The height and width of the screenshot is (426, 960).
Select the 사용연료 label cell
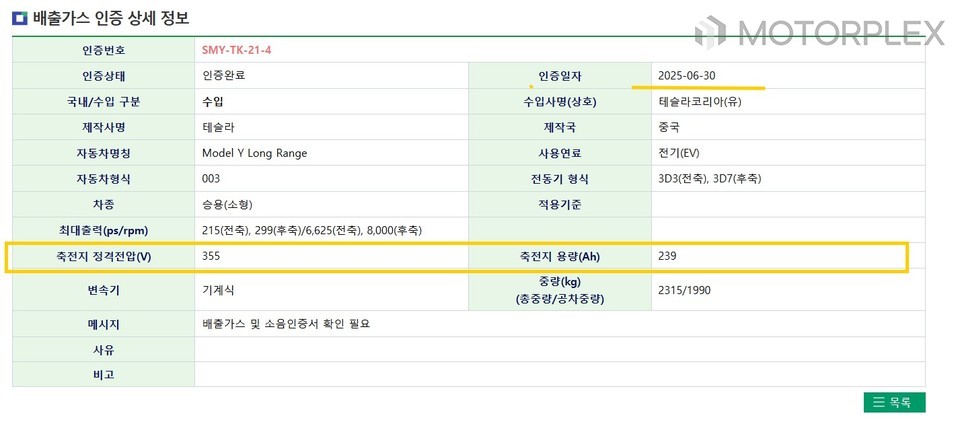coord(560,153)
